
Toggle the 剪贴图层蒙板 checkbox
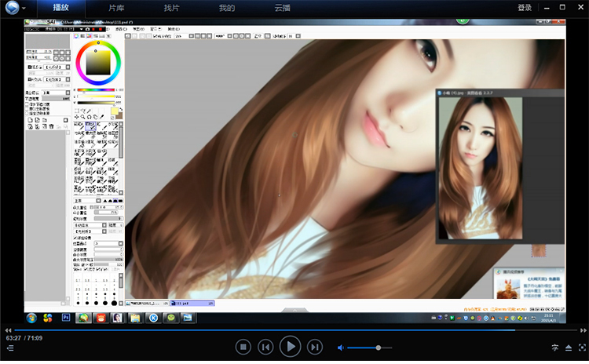point(27,109)
